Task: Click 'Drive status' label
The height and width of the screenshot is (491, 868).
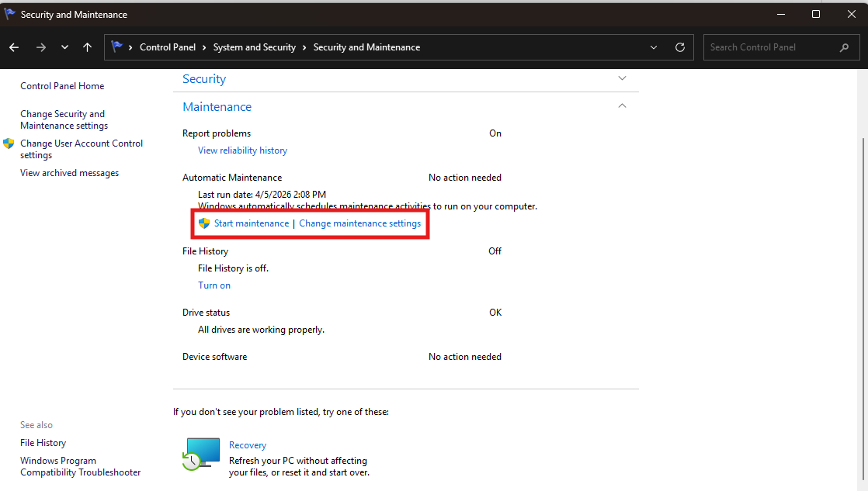Action: (206, 313)
